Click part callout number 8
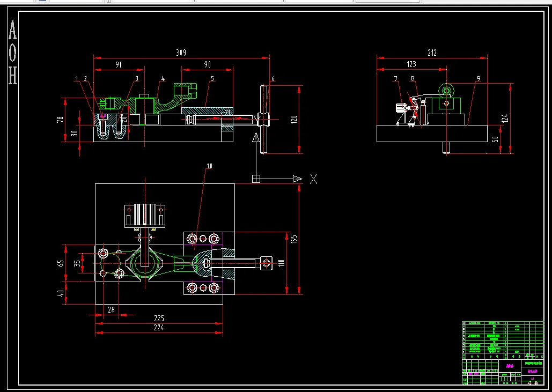 click(x=413, y=78)
